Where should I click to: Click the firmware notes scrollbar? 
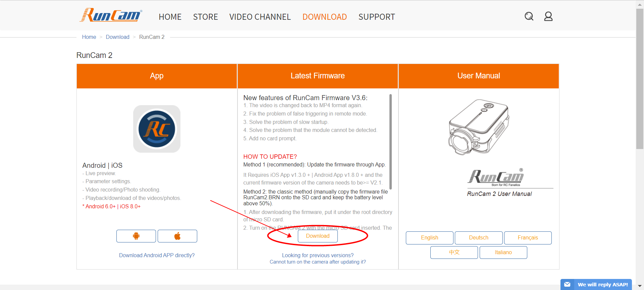point(390,141)
